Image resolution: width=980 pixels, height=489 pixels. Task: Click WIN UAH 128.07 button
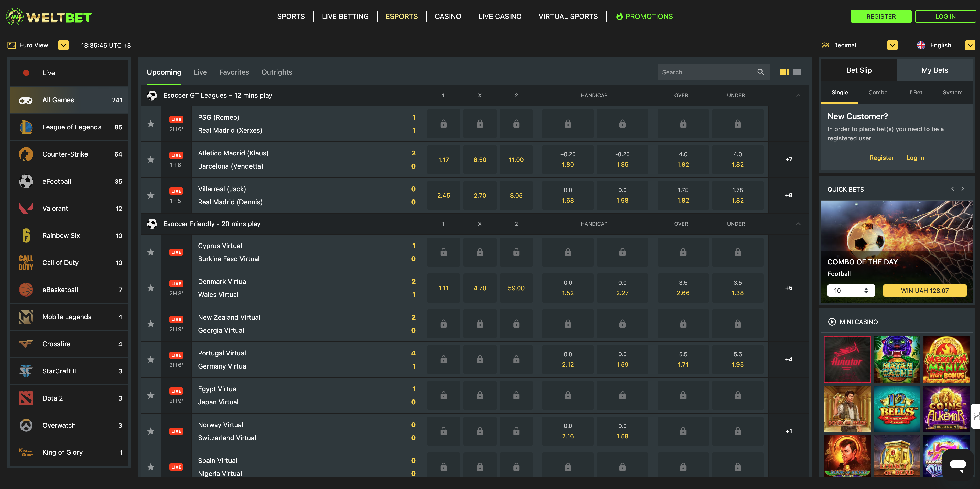924,291
